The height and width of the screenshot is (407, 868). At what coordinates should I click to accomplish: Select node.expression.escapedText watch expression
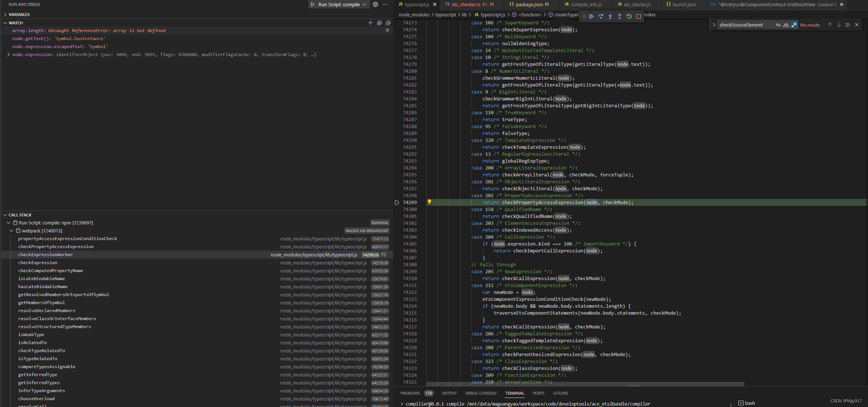point(197,47)
